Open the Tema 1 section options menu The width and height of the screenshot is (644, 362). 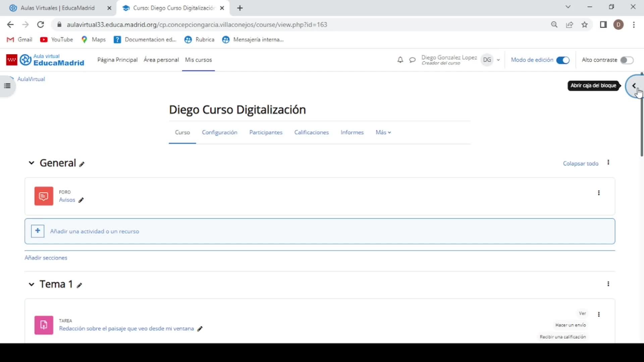click(x=608, y=284)
